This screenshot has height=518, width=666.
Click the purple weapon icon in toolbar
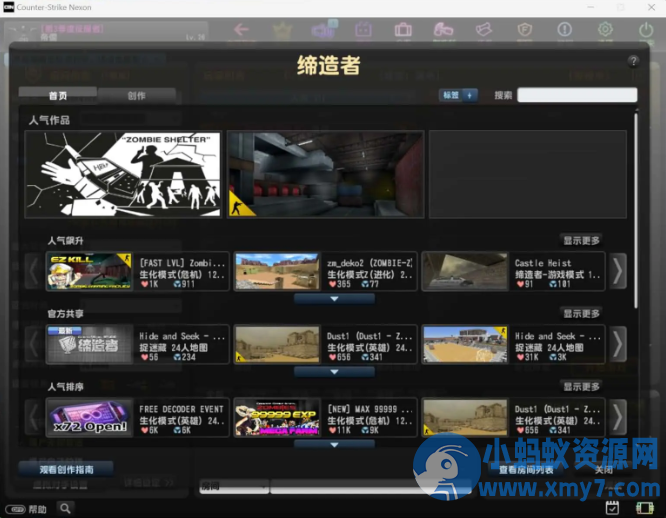pos(324,30)
